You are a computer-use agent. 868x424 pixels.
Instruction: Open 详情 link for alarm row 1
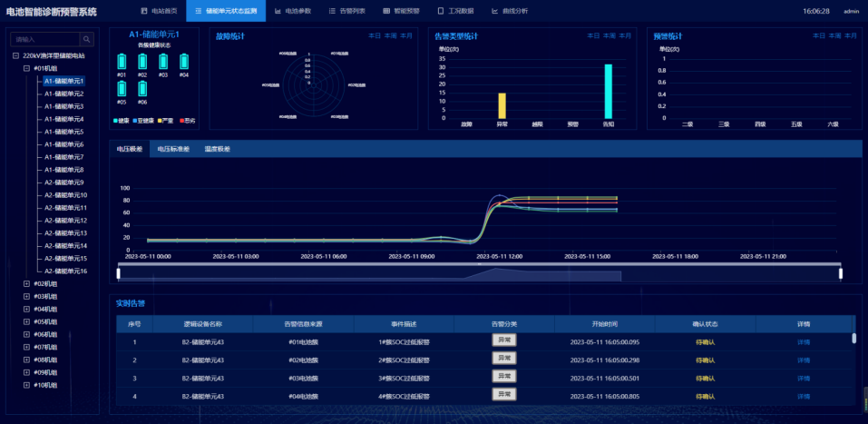click(x=804, y=342)
